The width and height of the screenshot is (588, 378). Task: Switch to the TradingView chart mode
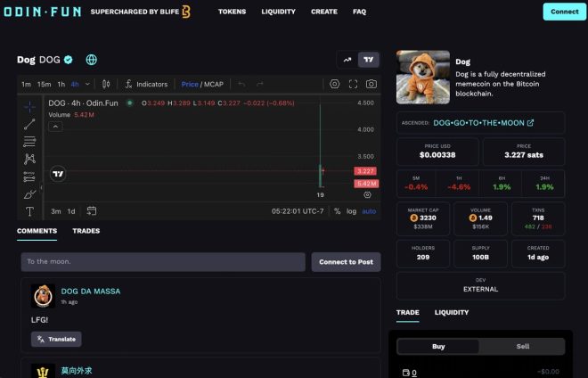(x=368, y=60)
